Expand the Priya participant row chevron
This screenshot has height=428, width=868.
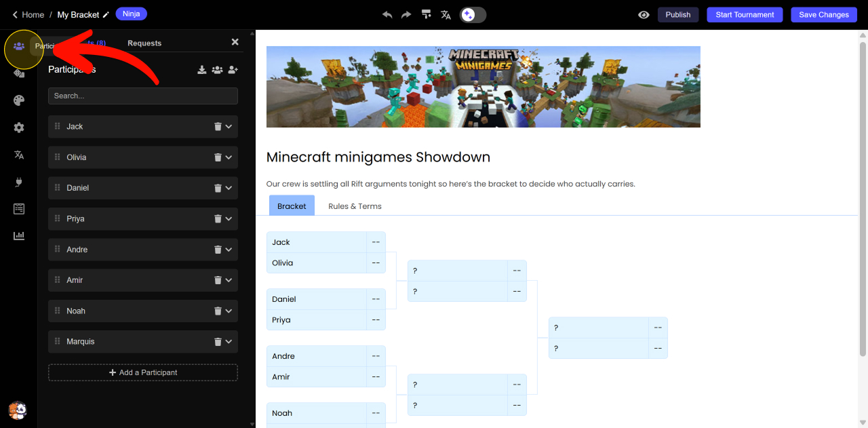[x=229, y=219]
